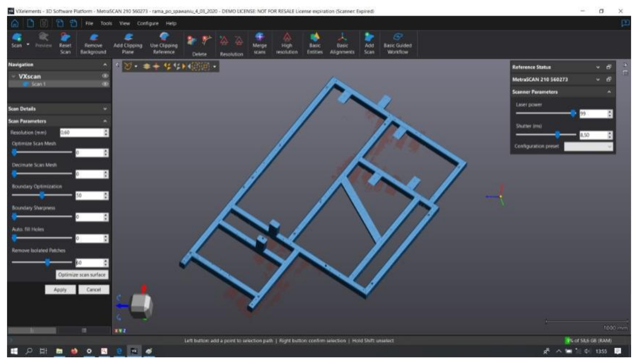Image resolution: width=639 pixels, height=364 pixels.
Task: Expand the Scan Details panel
Action: tap(105, 109)
